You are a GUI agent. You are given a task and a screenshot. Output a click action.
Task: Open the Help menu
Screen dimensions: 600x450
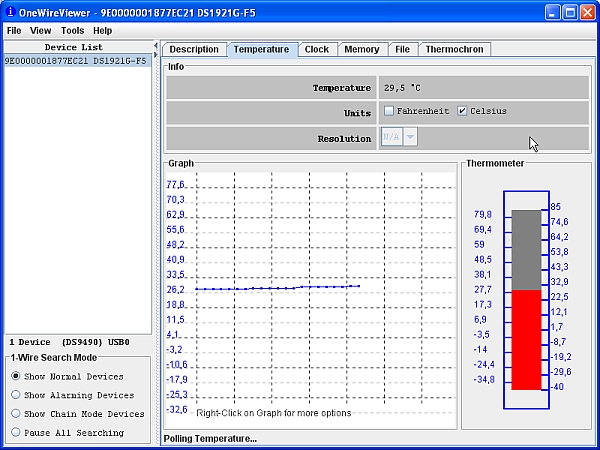(x=103, y=31)
